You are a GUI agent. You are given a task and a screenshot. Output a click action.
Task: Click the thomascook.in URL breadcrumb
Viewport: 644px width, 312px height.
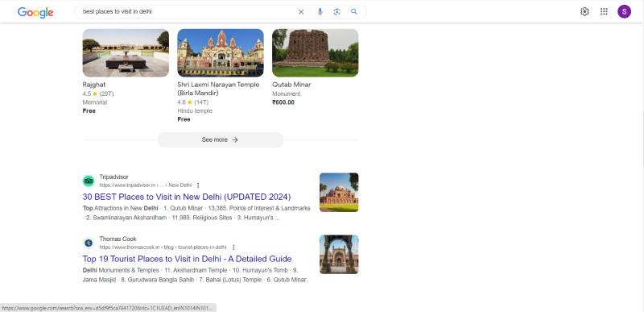click(163, 248)
